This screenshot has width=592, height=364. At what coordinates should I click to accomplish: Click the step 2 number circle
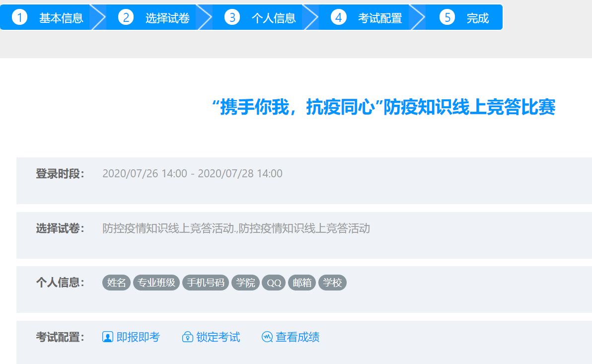point(126,17)
